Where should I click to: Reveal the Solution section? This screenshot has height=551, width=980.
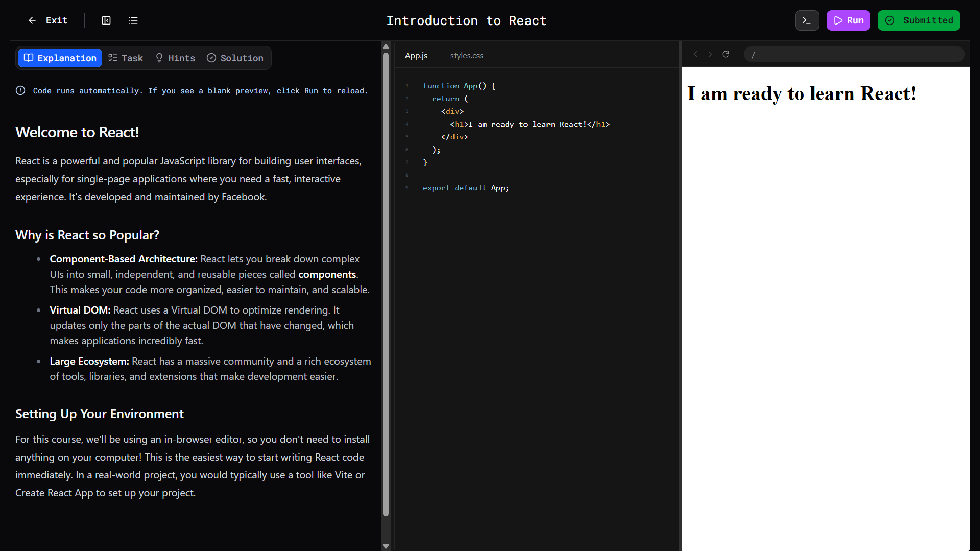coord(235,58)
